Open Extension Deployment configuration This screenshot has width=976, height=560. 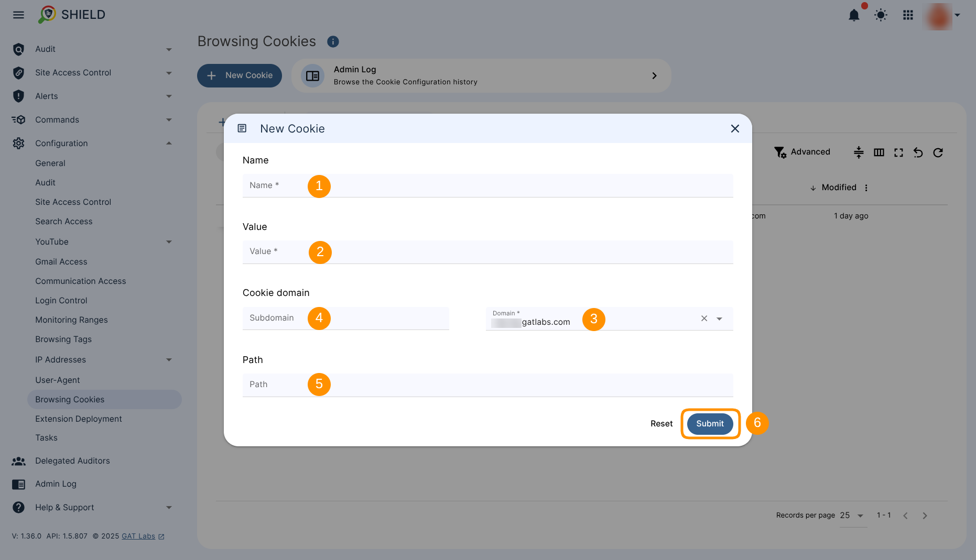coord(79,419)
